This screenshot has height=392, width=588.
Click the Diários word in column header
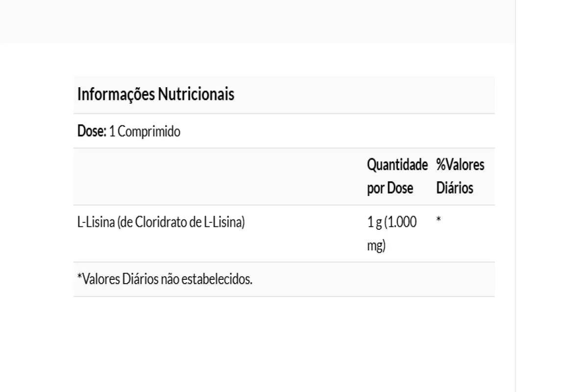[455, 188]
